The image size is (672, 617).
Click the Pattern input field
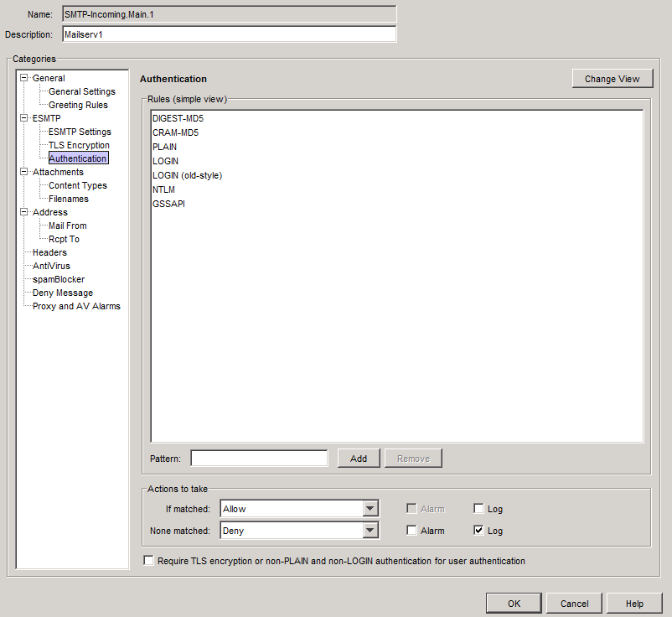[258, 458]
